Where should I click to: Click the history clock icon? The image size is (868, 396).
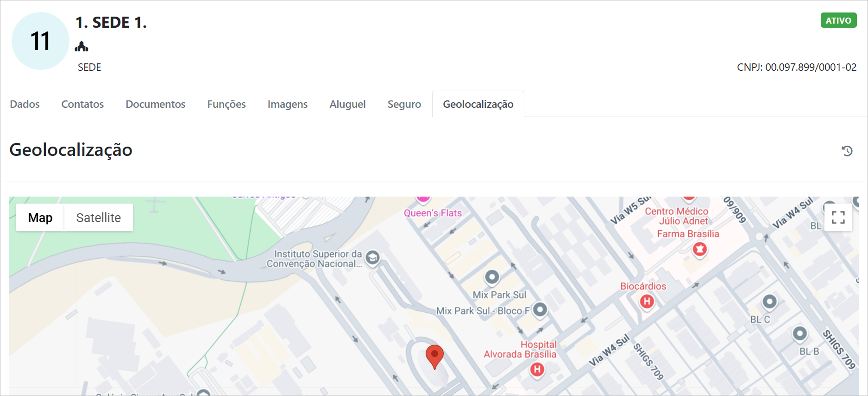pyautogui.click(x=847, y=151)
